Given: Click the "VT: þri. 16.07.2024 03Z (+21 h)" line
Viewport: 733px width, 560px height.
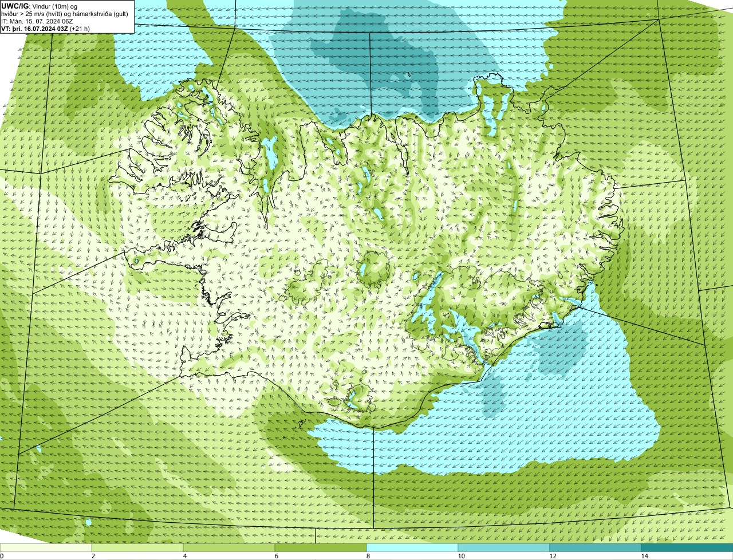Looking at the screenshot, I should (x=45, y=29).
